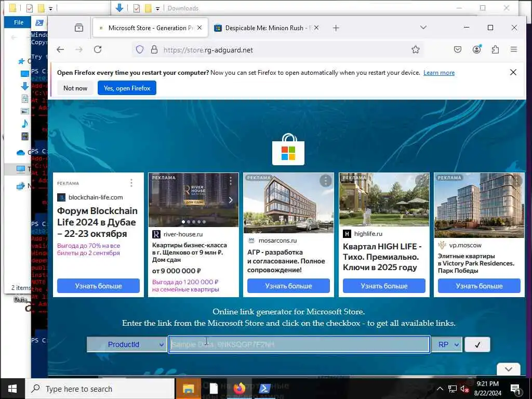This screenshot has width=532, height=399.
Task: Open the Firefox account avatar
Action: point(477,49)
